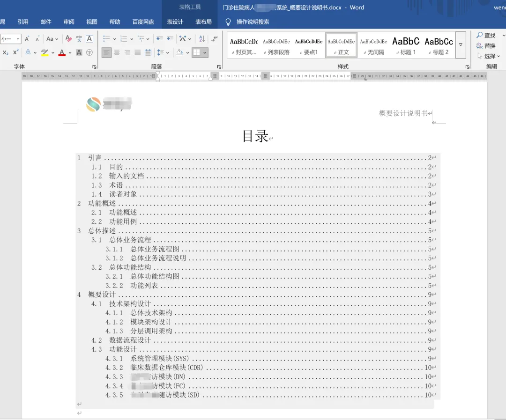
Task: Toggle subscript formatting
Action: point(6,52)
